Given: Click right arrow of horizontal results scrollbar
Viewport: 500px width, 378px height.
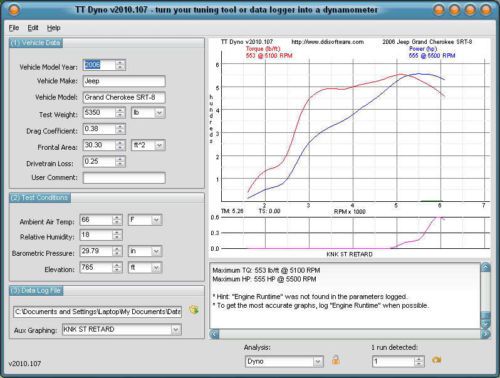Looking at the screenshot, I should [x=485, y=334].
